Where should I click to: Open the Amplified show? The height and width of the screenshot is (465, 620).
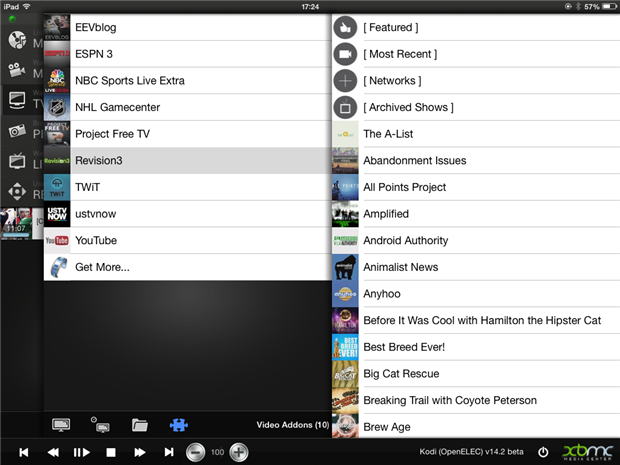click(476, 214)
